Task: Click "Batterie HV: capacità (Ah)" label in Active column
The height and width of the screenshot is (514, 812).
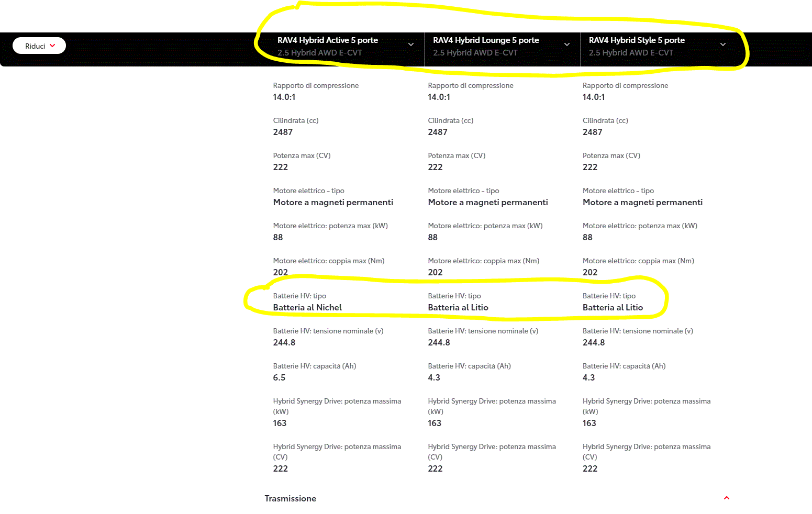Action: click(315, 366)
